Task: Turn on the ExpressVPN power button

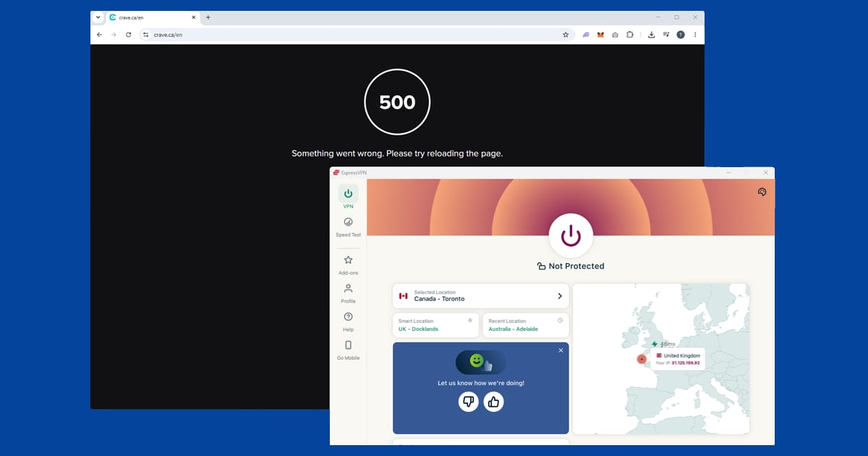Action: [x=571, y=236]
